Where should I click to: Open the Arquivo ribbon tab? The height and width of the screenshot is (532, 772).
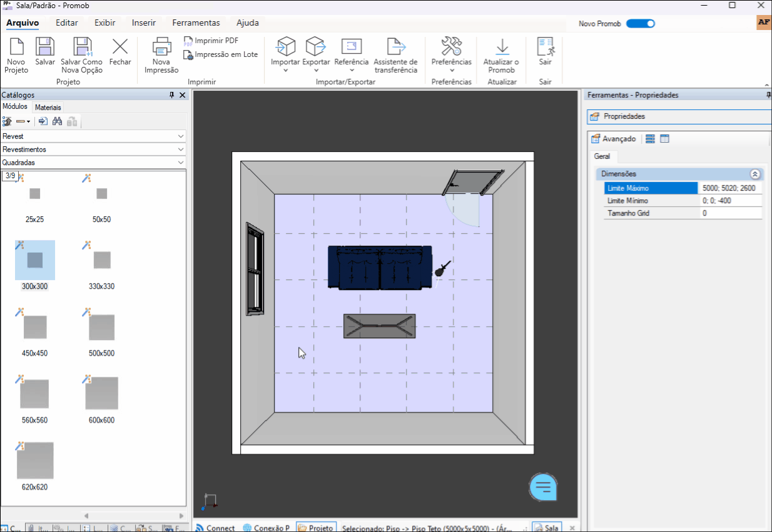point(23,23)
